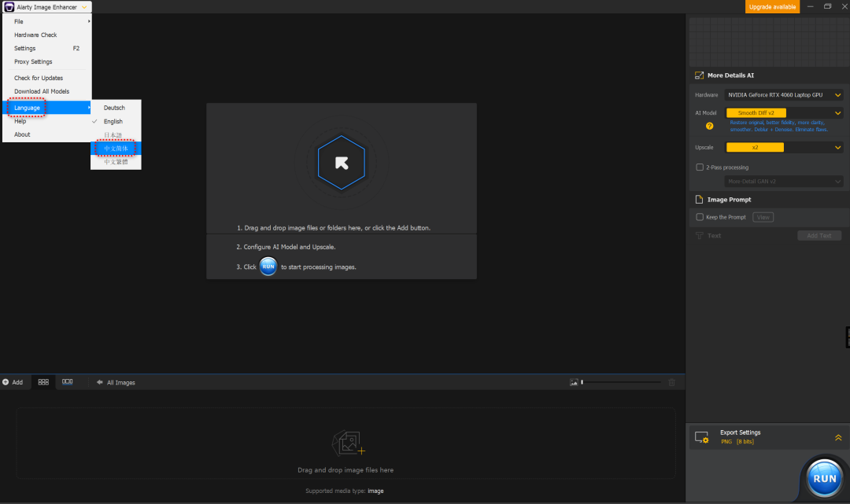
Task: Click the Add Text button
Action: coord(819,236)
